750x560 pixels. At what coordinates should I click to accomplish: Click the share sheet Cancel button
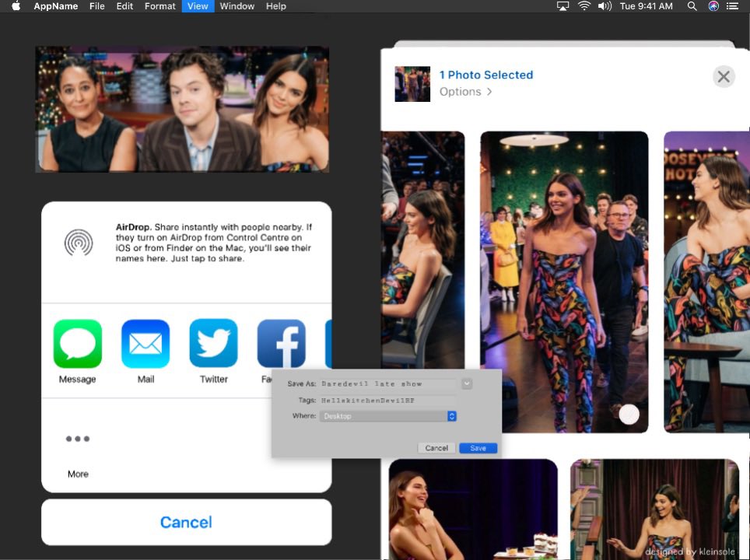pyautogui.click(x=187, y=522)
